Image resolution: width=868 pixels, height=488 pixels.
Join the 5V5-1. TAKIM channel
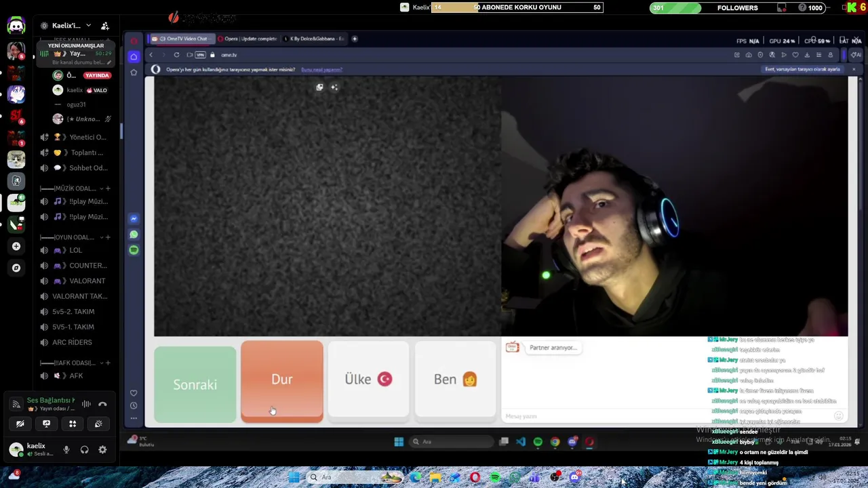75,327
